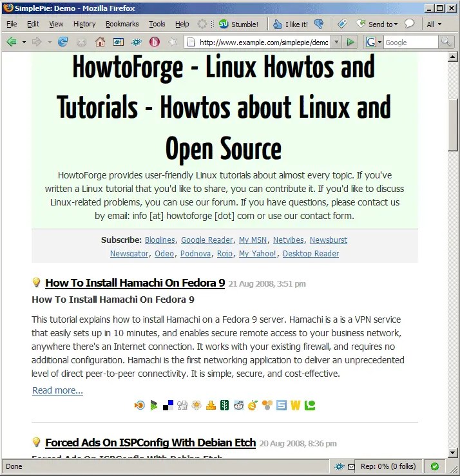Image resolution: width=460 pixels, height=476 pixels.
Task: Click the thumbs-up I like it! button
Action: 291,24
